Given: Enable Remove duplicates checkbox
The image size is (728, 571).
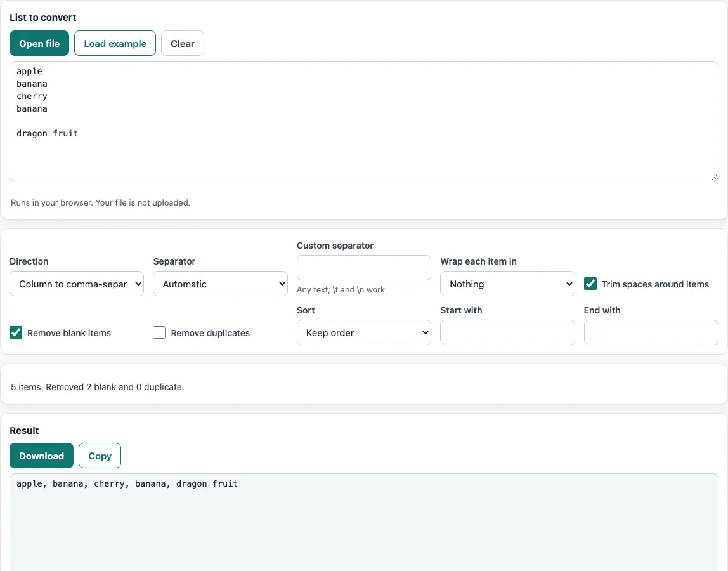Looking at the screenshot, I should (x=159, y=332).
